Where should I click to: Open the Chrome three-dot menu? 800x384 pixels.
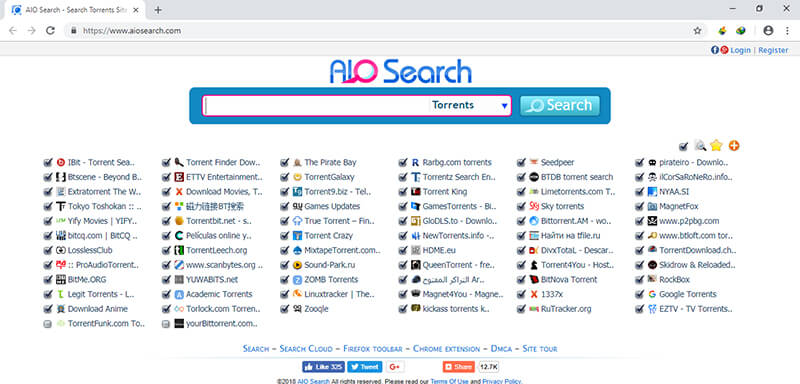point(787,31)
